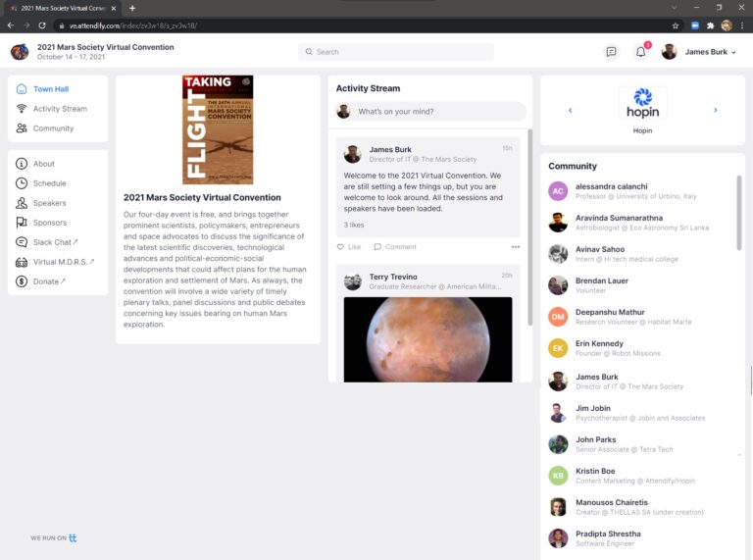The width and height of the screenshot is (753, 560).
Task: Click the What's on your mind field
Action: [x=430, y=112]
